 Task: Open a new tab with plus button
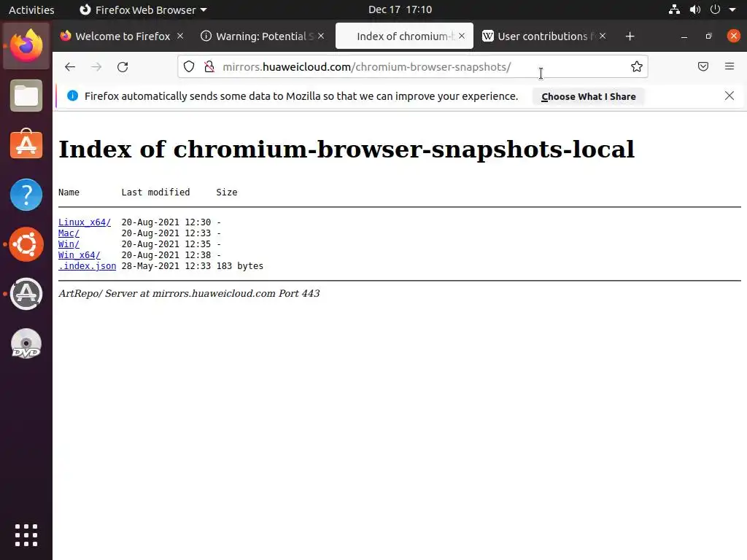coord(630,36)
